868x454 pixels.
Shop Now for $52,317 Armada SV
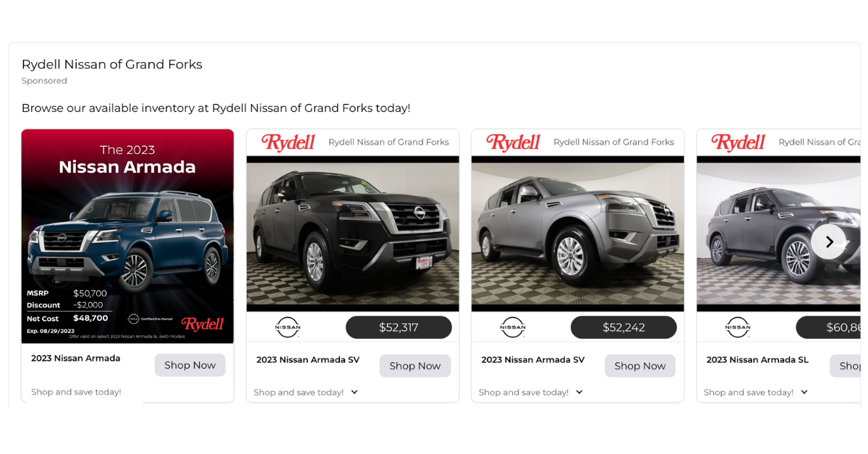[415, 366]
